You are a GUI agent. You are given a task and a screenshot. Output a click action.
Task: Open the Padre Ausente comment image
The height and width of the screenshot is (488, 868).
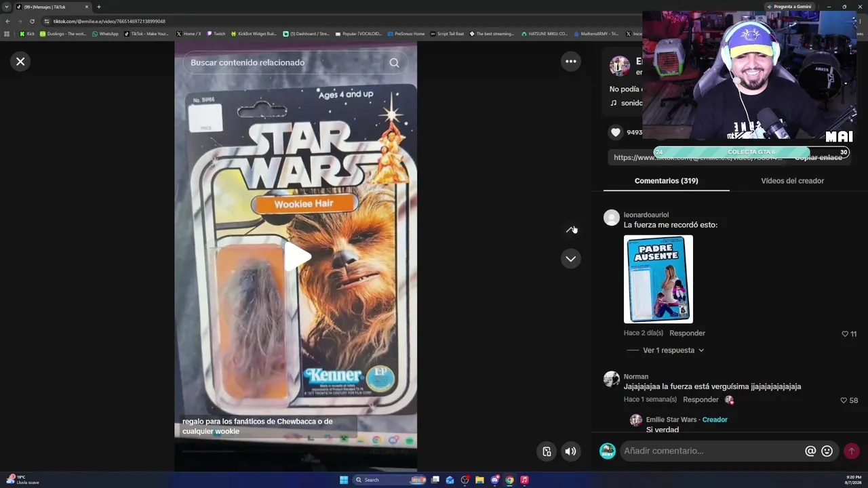pos(658,279)
